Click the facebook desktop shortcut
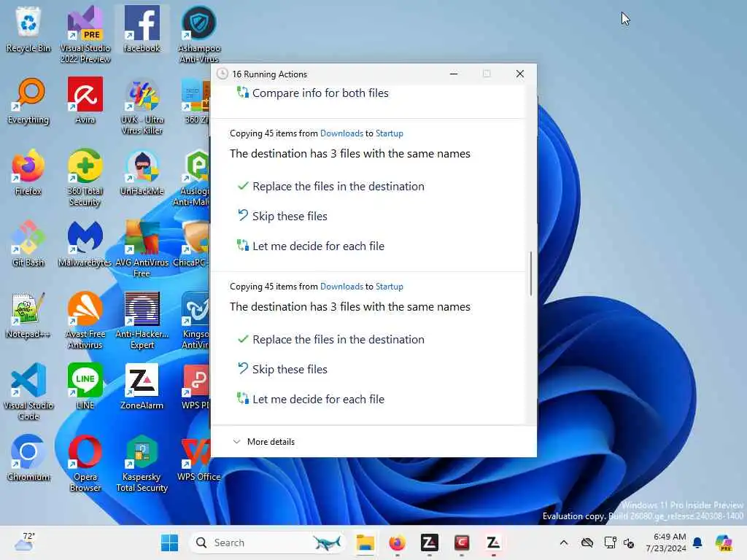 [x=142, y=30]
